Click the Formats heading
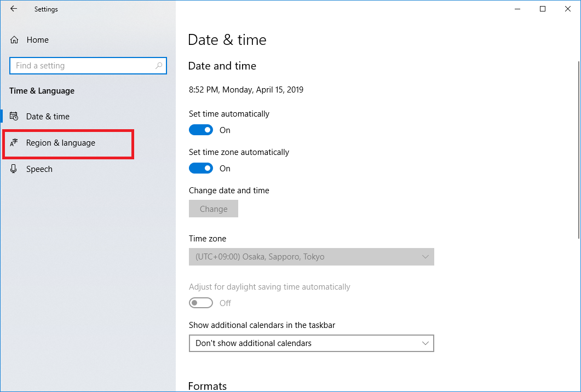 click(208, 386)
